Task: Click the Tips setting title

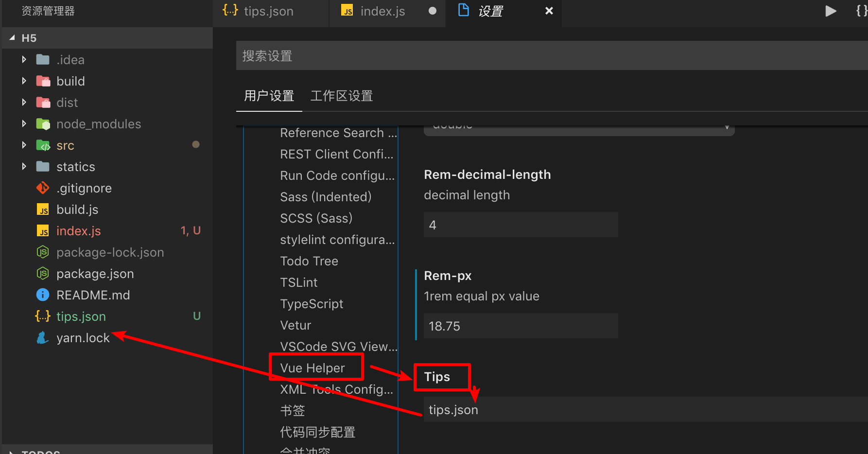Action: [437, 377]
